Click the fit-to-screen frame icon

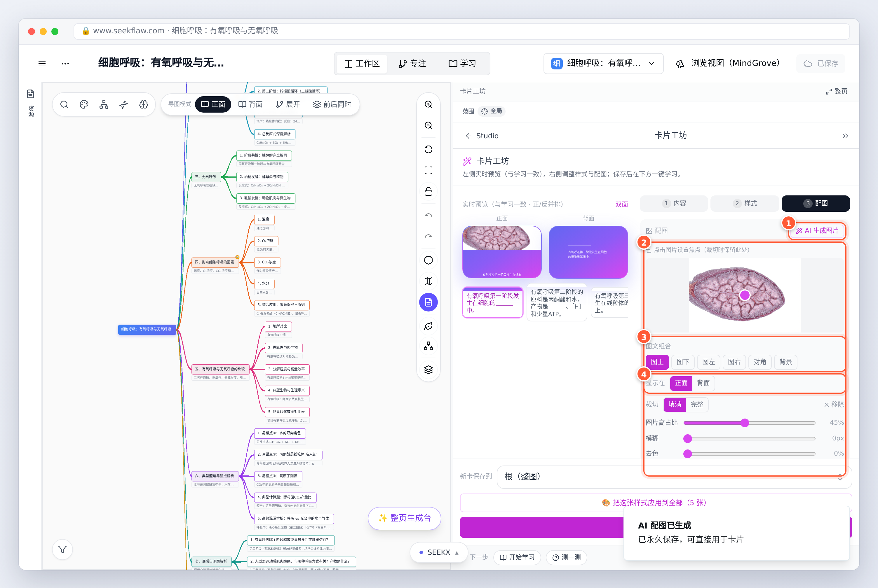[428, 170]
